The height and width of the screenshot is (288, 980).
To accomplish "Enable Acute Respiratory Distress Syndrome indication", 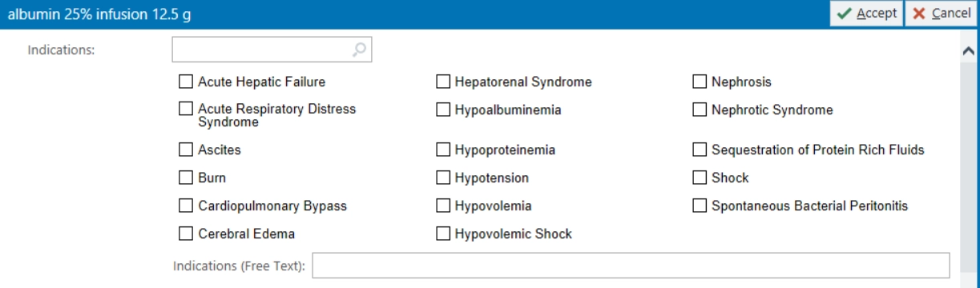I will coord(185,109).
